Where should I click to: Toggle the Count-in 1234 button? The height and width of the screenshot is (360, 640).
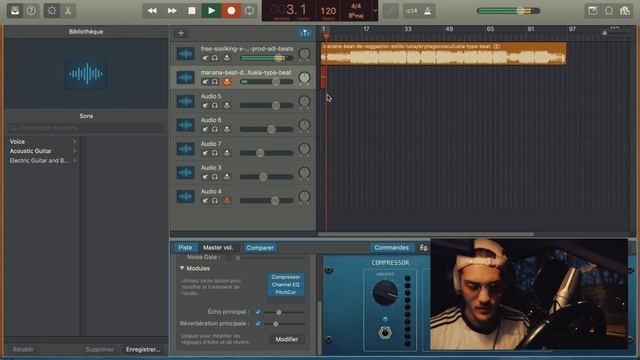click(x=412, y=11)
